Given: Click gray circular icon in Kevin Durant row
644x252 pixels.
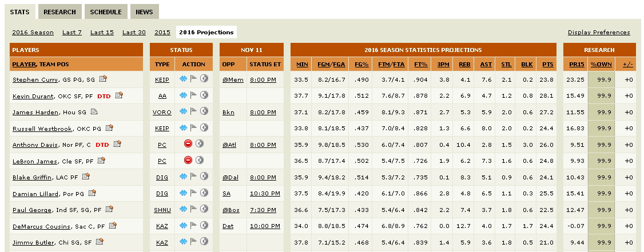Looking at the screenshot, I should coord(204,95).
